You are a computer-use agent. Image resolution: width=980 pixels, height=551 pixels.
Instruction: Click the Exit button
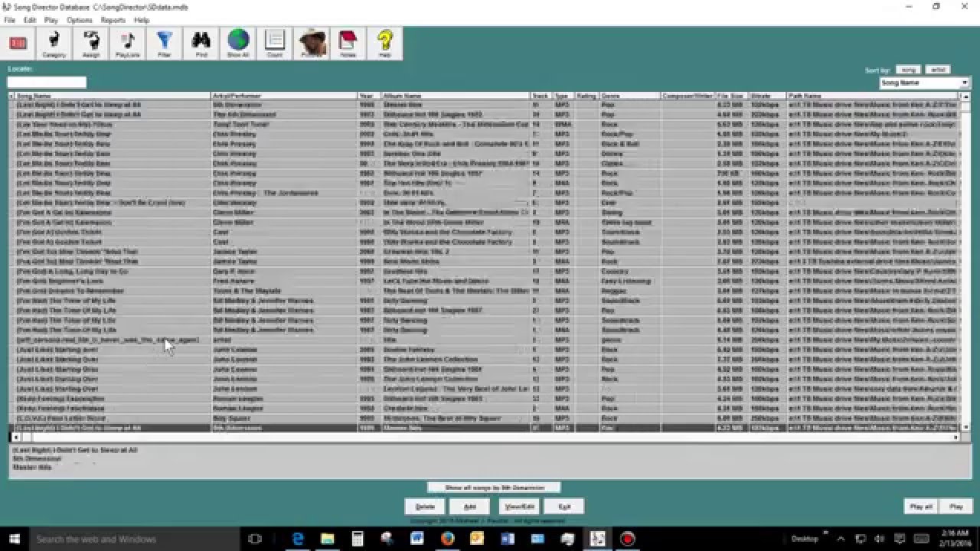564,507
